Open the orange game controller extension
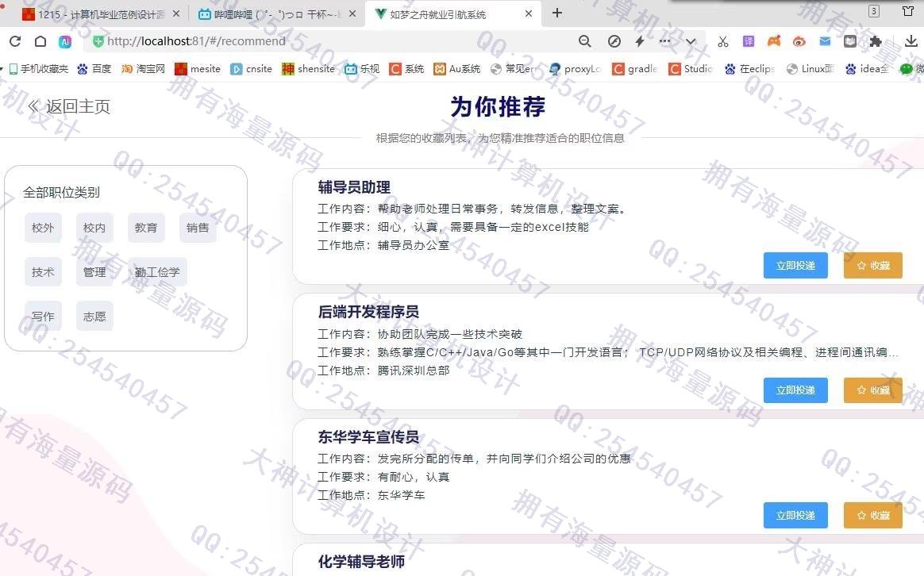Viewport: 924px width, 576px height. point(774,40)
